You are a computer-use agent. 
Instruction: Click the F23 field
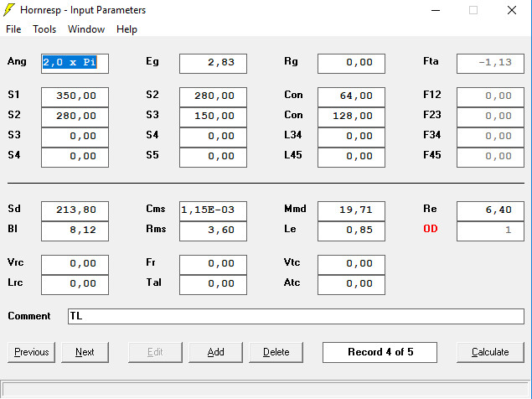pyautogui.click(x=490, y=117)
